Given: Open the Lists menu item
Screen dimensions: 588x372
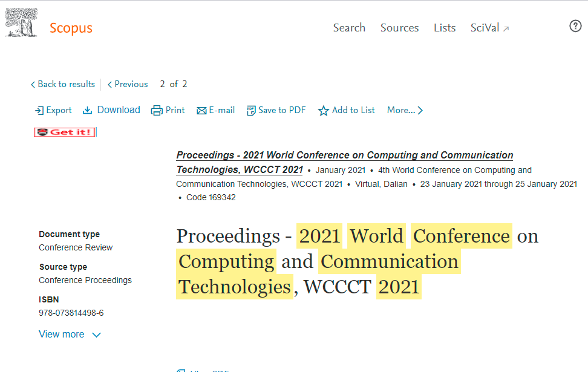Looking at the screenshot, I should pyautogui.click(x=445, y=28).
